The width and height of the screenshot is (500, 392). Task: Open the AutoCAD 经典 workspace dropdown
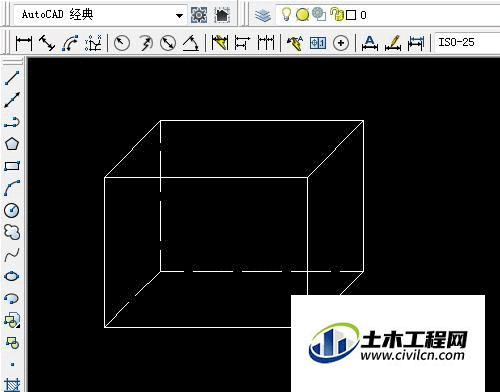[100, 15]
